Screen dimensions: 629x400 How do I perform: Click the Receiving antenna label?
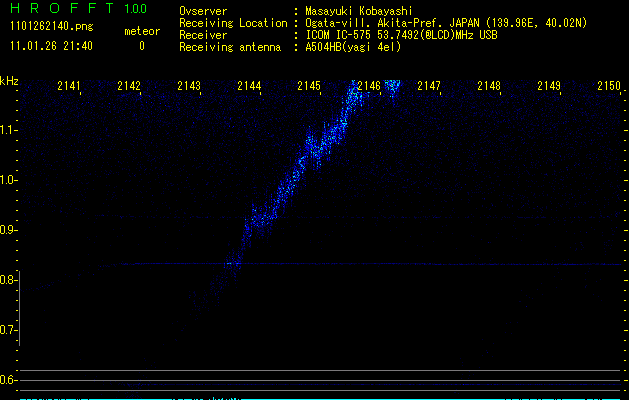click(x=230, y=47)
